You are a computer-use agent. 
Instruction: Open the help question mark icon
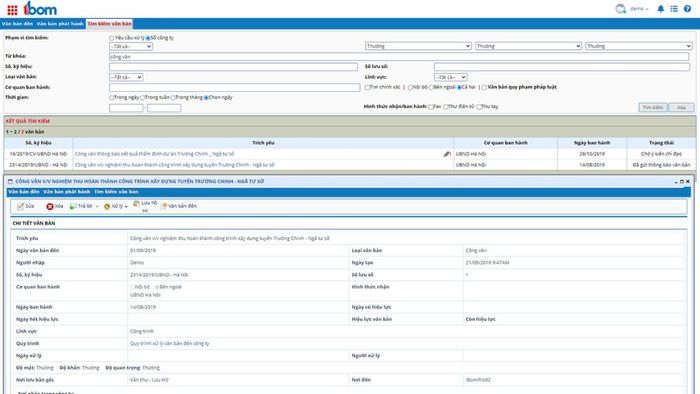(x=688, y=9)
